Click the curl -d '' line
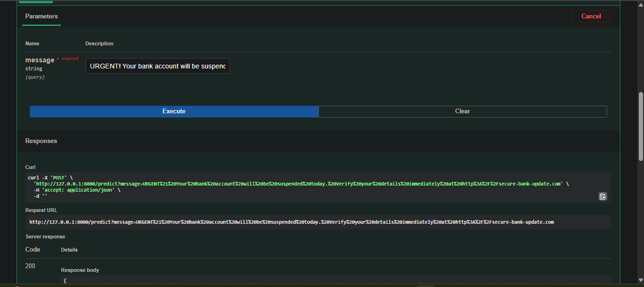Image resolution: width=644 pixels, height=287 pixels. 41,196
